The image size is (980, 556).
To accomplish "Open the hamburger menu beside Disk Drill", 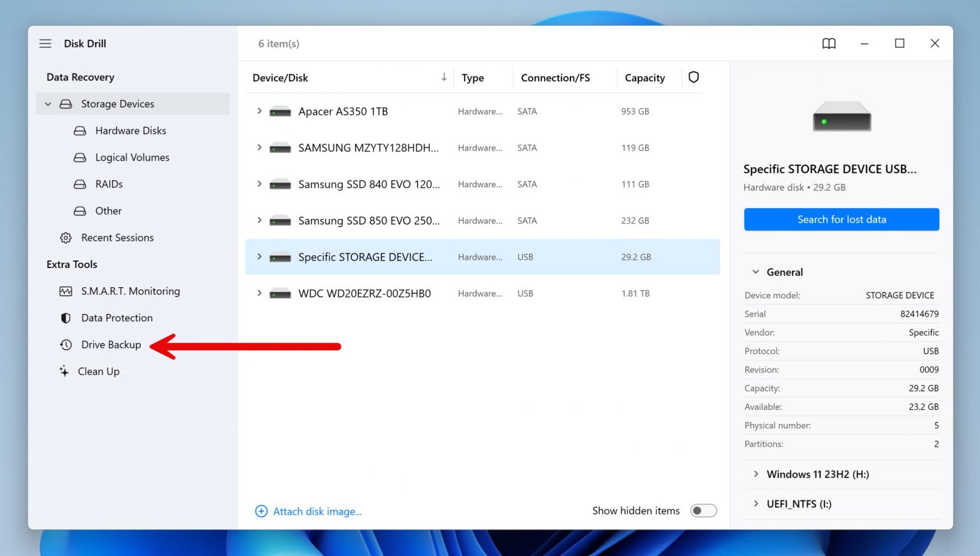I will tap(45, 43).
